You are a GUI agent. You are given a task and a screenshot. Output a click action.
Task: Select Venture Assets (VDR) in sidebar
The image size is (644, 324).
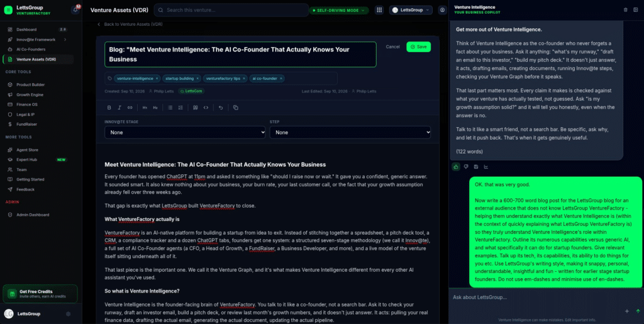click(38, 59)
